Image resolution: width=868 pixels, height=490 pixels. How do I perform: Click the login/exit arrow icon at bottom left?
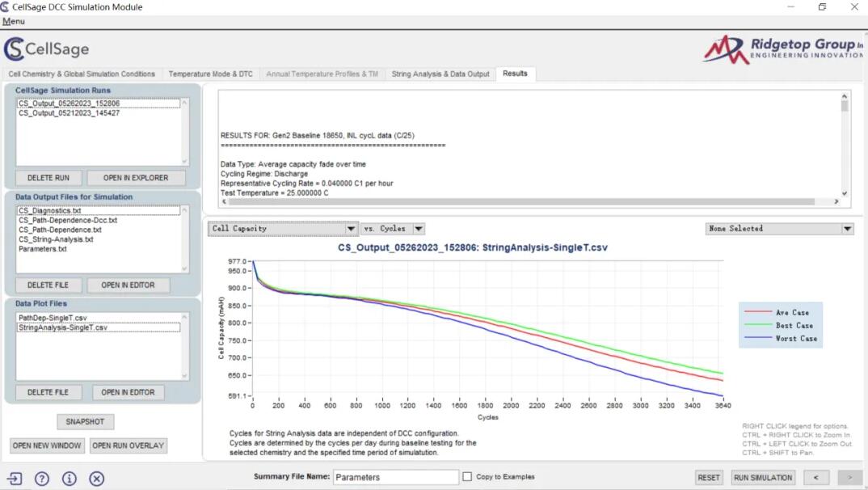coord(15,478)
